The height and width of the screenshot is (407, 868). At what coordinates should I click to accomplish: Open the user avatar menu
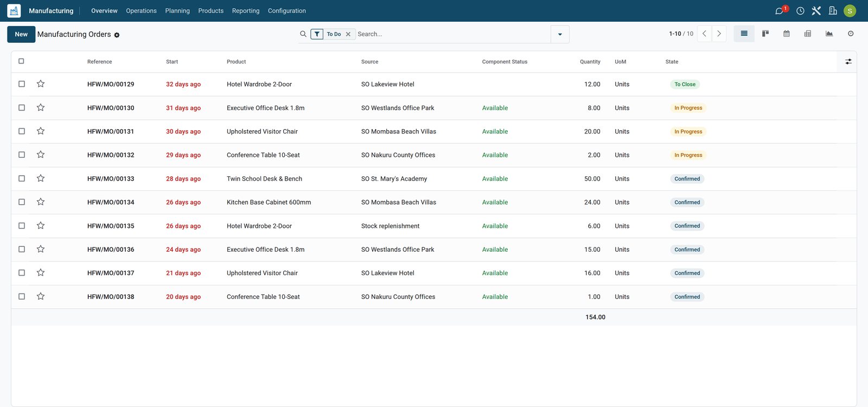[850, 11]
